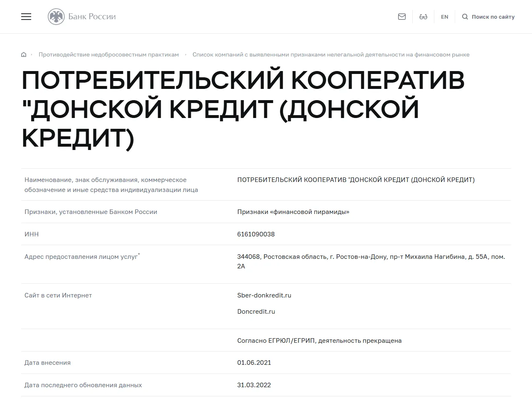
Task: Select value Признаки «финансовой пирамиды»
Action: [293, 212]
